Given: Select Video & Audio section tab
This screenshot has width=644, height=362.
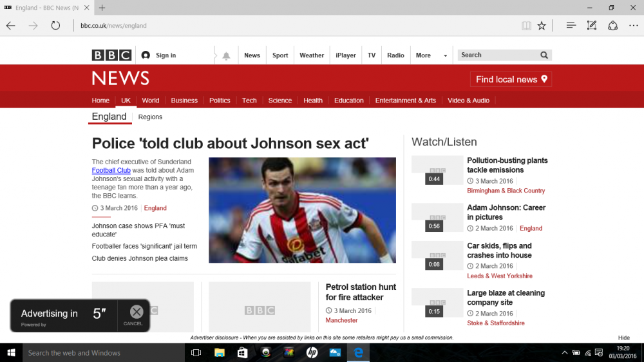Looking at the screenshot, I should pyautogui.click(x=468, y=100).
